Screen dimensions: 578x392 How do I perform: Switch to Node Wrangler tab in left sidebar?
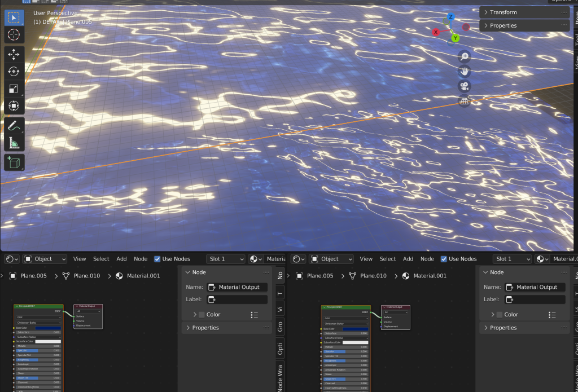280,377
